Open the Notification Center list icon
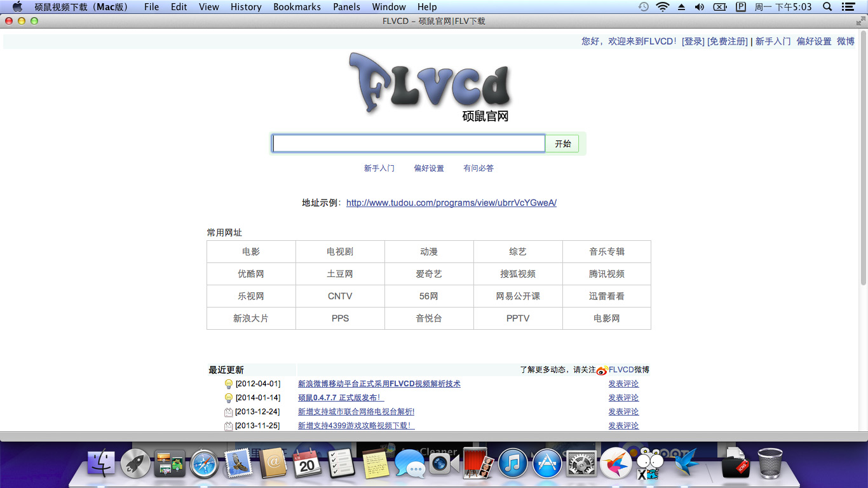Viewport: 868px width, 488px height. click(848, 7)
